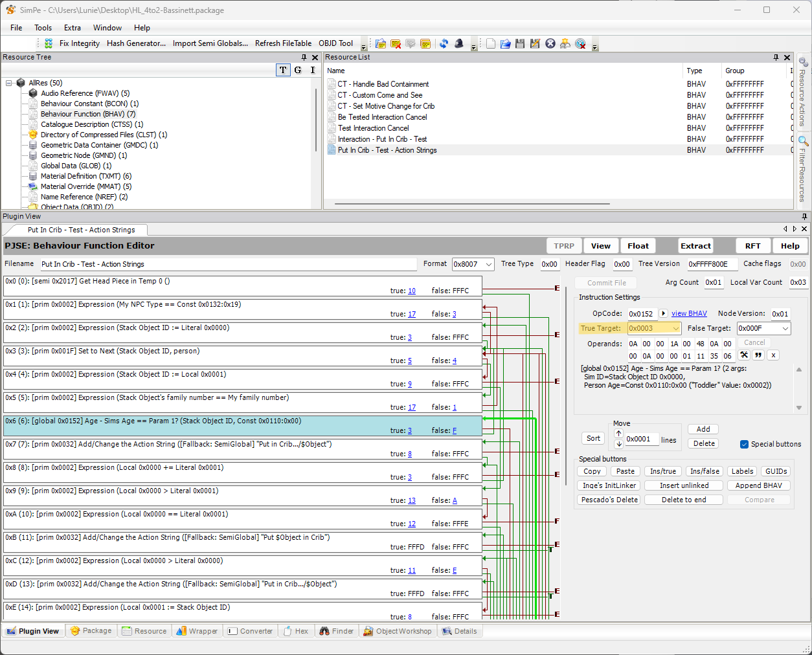Toggle Resource Tree Group view (G)

click(298, 70)
